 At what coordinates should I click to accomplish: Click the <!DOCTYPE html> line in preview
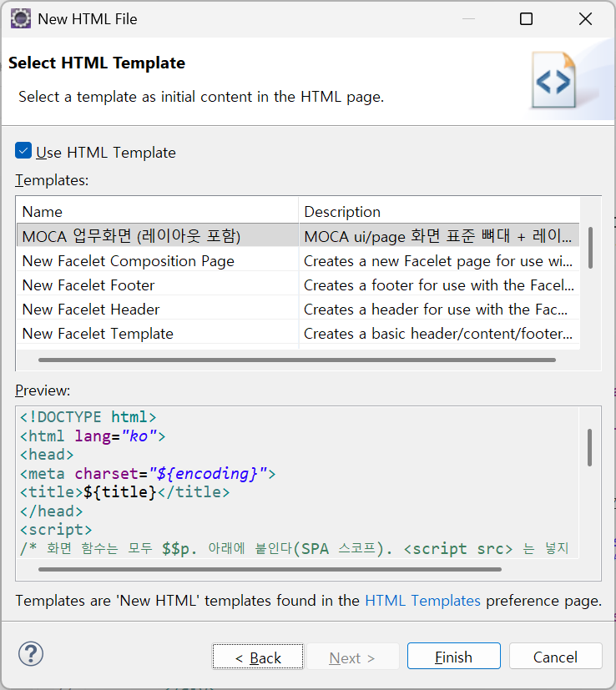point(88,416)
